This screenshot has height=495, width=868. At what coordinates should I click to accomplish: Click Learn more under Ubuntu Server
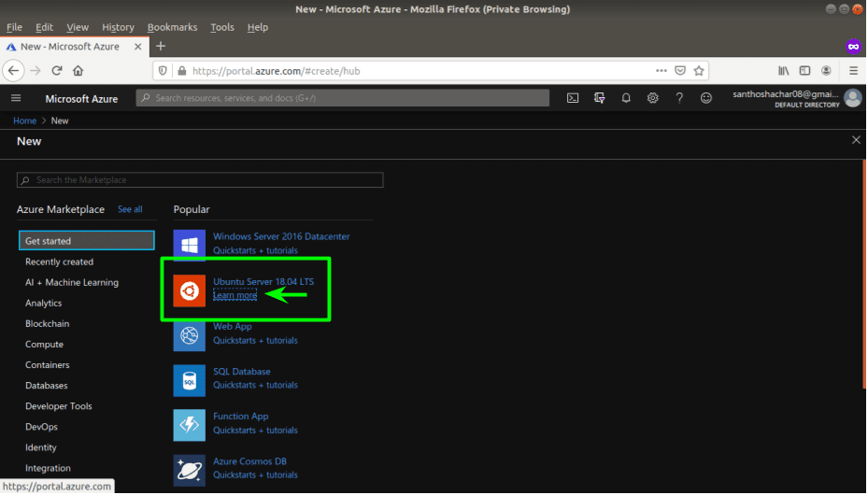coord(235,295)
